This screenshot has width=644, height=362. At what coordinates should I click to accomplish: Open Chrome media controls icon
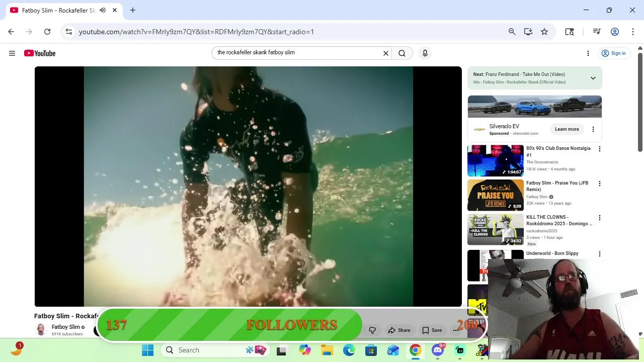pos(597,32)
